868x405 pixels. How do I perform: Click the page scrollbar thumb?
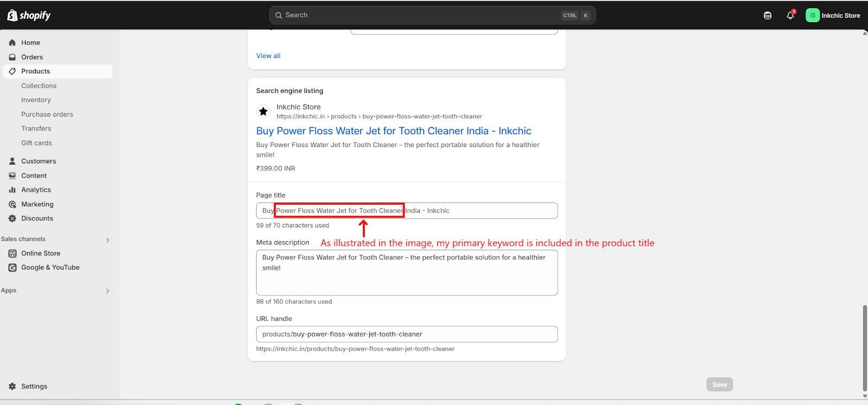click(x=864, y=347)
